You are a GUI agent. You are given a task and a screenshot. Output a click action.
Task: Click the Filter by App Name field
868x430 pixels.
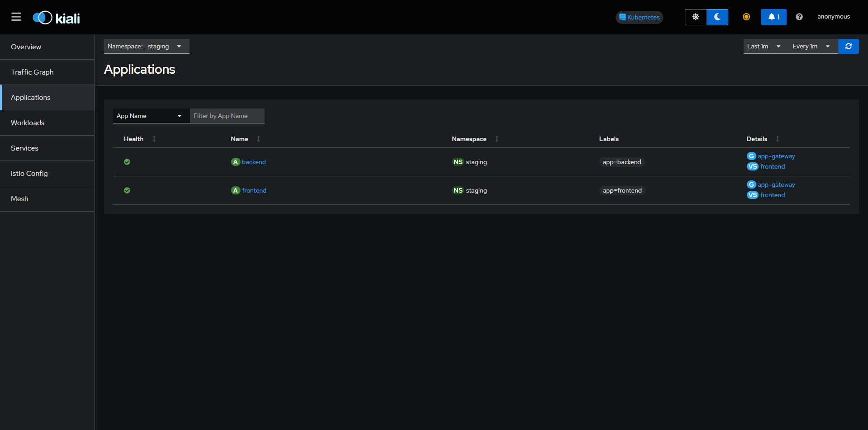coord(227,116)
